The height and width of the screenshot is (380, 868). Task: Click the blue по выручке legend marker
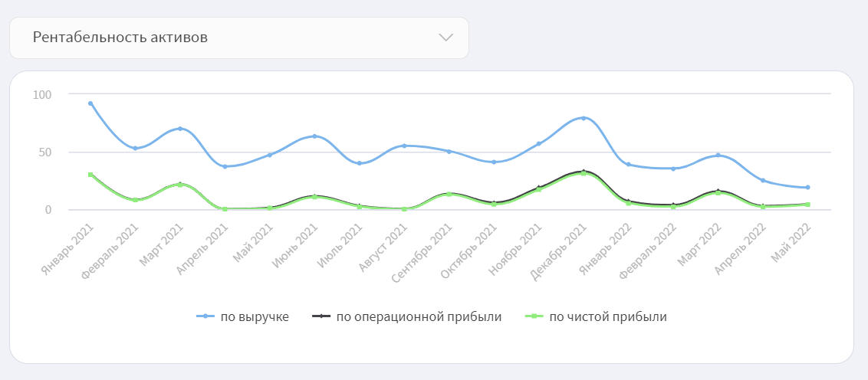(x=205, y=316)
